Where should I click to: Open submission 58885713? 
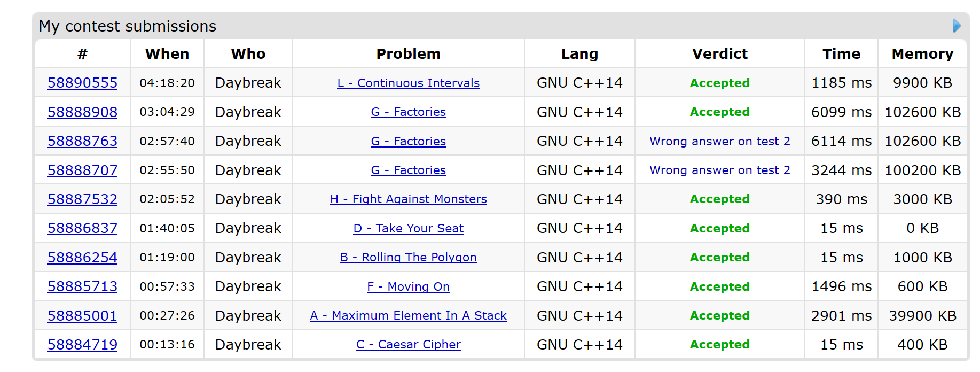pos(82,286)
